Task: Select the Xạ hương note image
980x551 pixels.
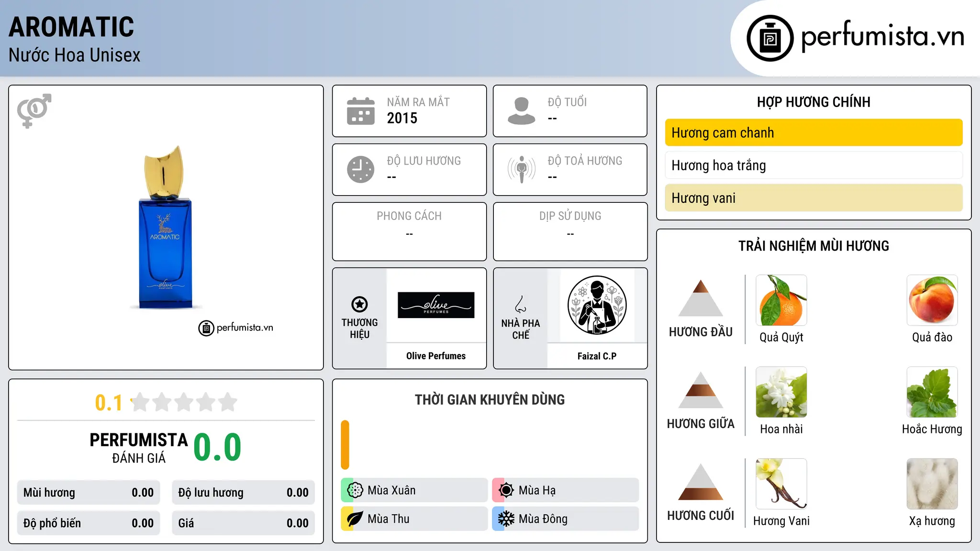Action: pos(932,484)
